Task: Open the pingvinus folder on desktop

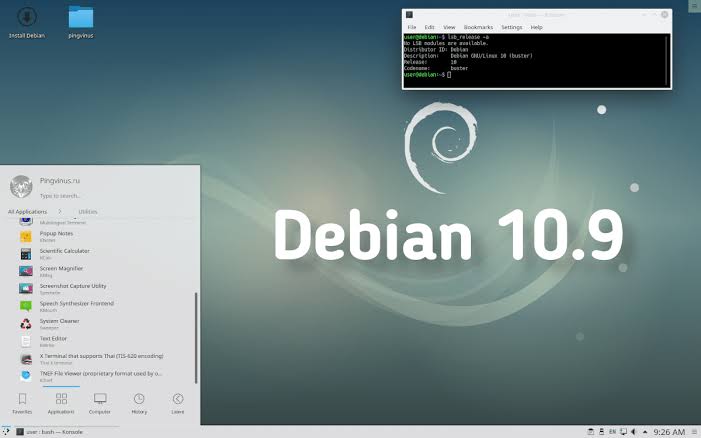Action: click(x=81, y=20)
